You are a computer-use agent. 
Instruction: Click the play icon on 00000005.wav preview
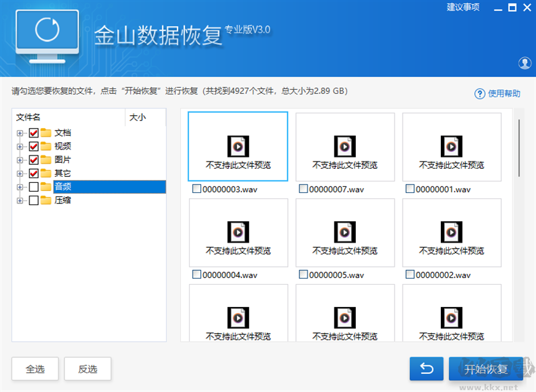click(345, 231)
